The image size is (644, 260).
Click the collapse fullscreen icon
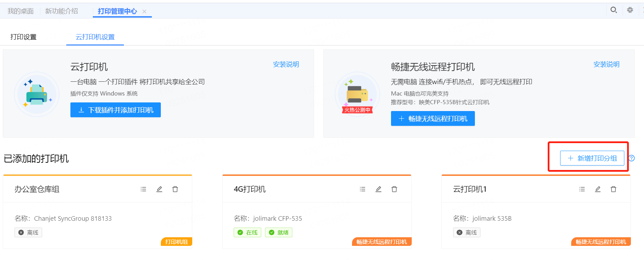630,10
